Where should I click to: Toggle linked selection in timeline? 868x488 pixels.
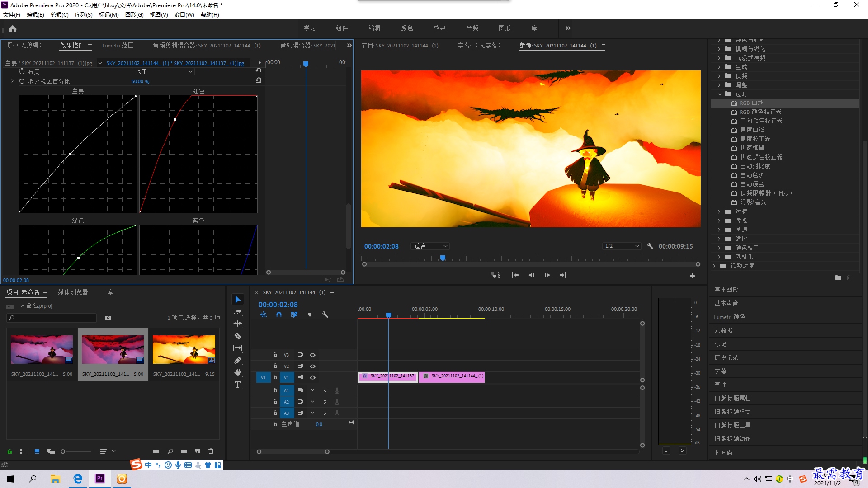pos(294,314)
